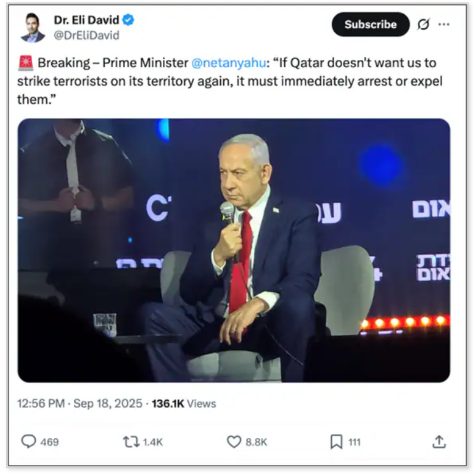Image resolution: width=473 pixels, height=476 pixels.
Task: Click the 1.4K reposts count
Action: click(x=153, y=442)
